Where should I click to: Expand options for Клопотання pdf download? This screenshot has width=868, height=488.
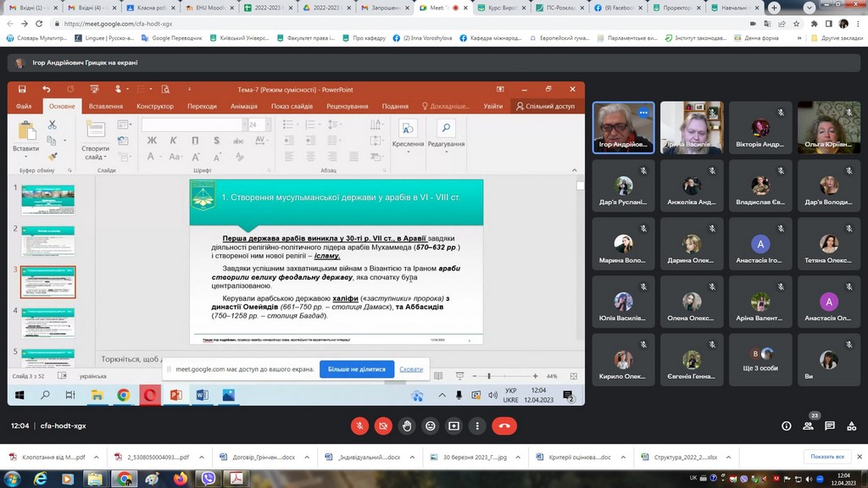tap(95, 457)
